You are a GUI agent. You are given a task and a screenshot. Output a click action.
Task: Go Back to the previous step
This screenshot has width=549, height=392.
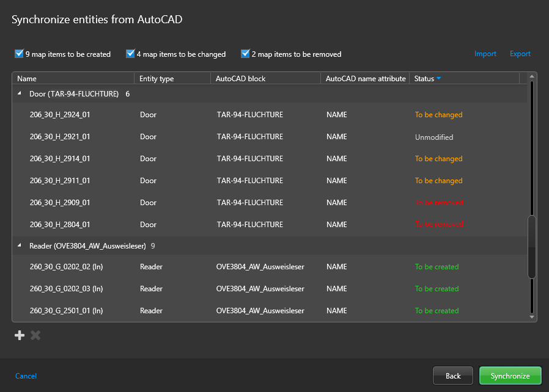453,376
